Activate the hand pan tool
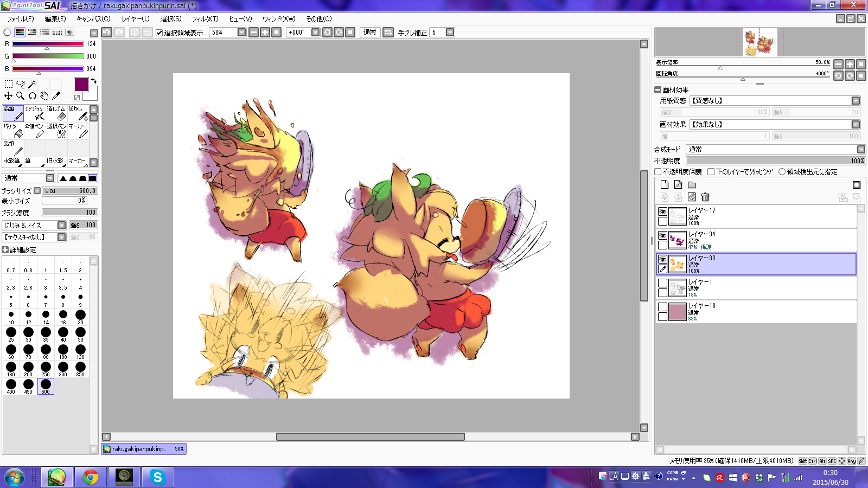Viewport: 868px width, 488px height. [x=44, y=96]
